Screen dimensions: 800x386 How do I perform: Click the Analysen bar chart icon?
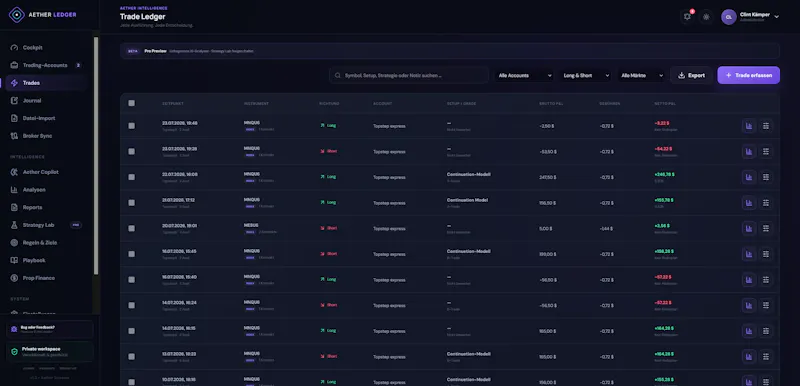coord(14,190)
